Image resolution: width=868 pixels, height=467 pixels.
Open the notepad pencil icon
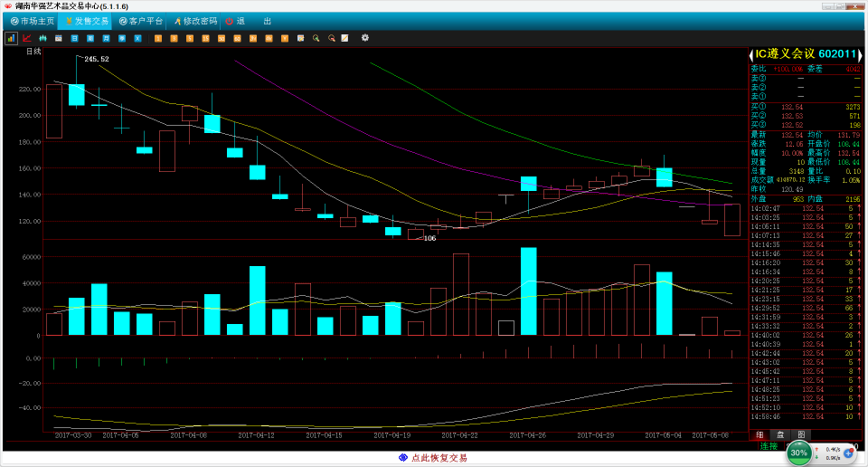coord(344,38)
